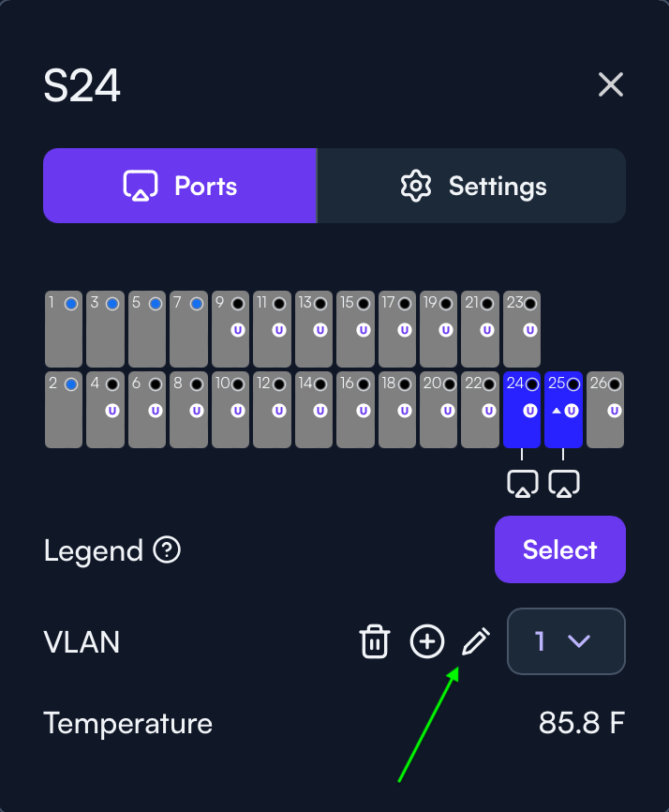This screenshot has width=669, height=812.
Task: Toggle port 24 selection
Action: pyautogui.click(x=522, y=410)
